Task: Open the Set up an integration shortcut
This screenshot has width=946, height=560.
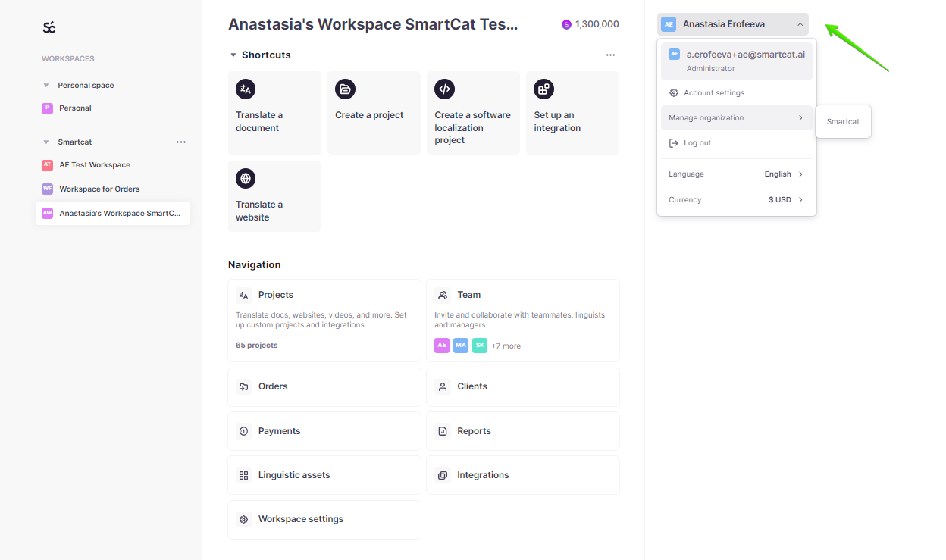Action: [572, 113]
